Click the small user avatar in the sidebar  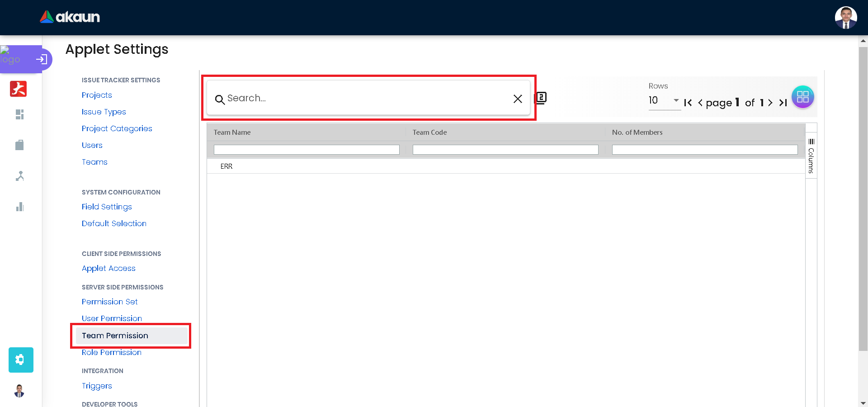tap(19, 391)
